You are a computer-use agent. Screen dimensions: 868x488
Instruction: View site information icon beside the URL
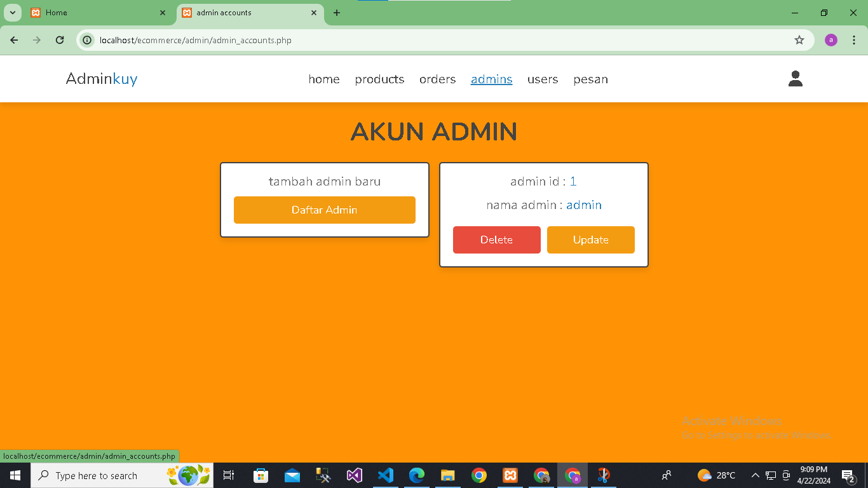tap(88, 40)
